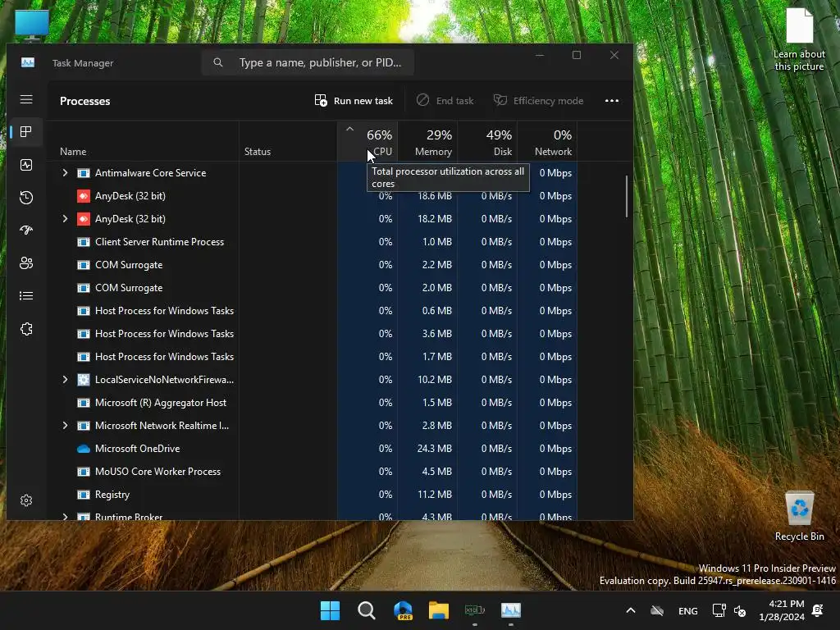Image resolution: width=840 pixels, height=630 pixels.
Task: Open the Performance page icon in sidebar
Action: (x=26, y=165)
